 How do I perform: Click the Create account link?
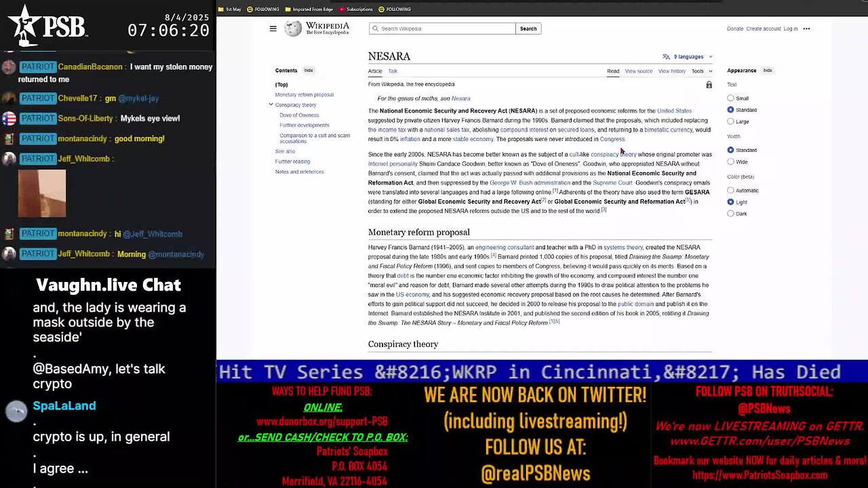click(x=764, y=28)
